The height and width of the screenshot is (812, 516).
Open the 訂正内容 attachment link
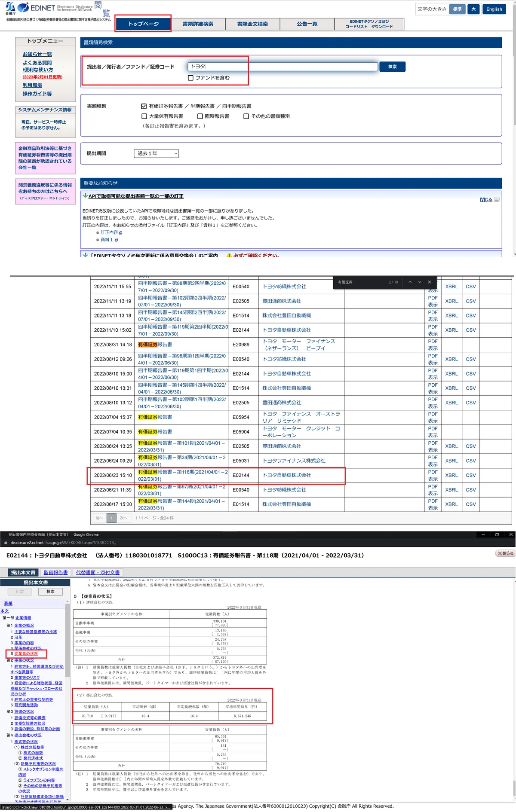point(109,232)
